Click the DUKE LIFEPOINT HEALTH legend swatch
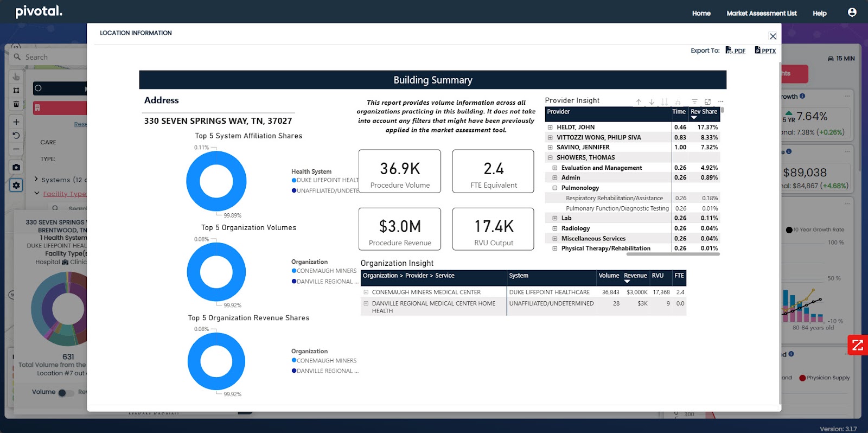868x433 pixels. coord(294,180)
